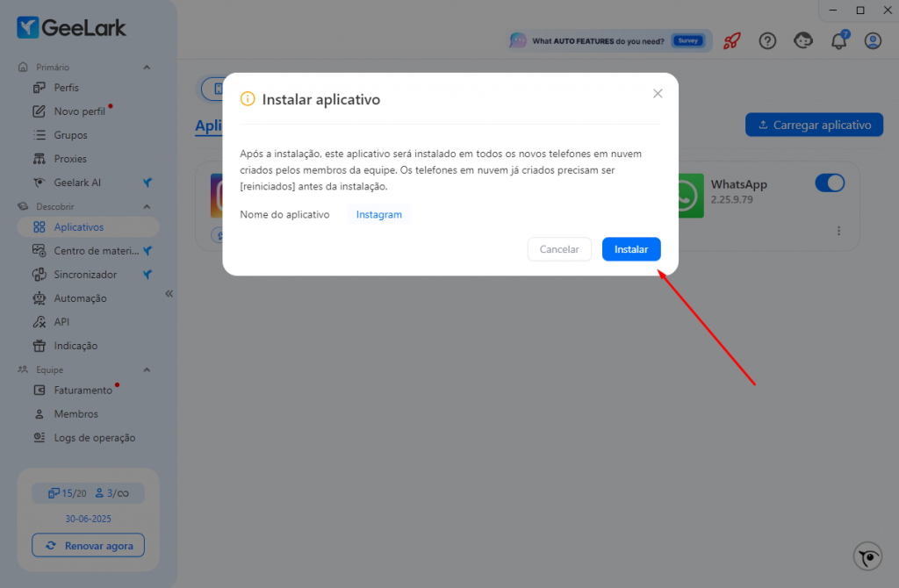899x588 pixels.
Task: Collapse the sidebar with double chevron
Action: 169,293
